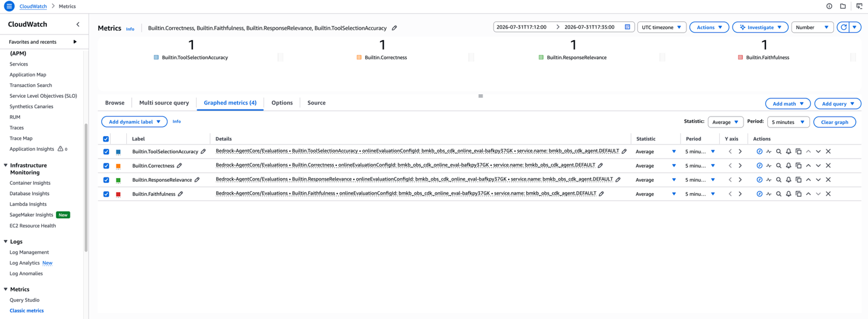
Task: Switch Builtin.Correctness to right Y axis
Action: (740, 165)
